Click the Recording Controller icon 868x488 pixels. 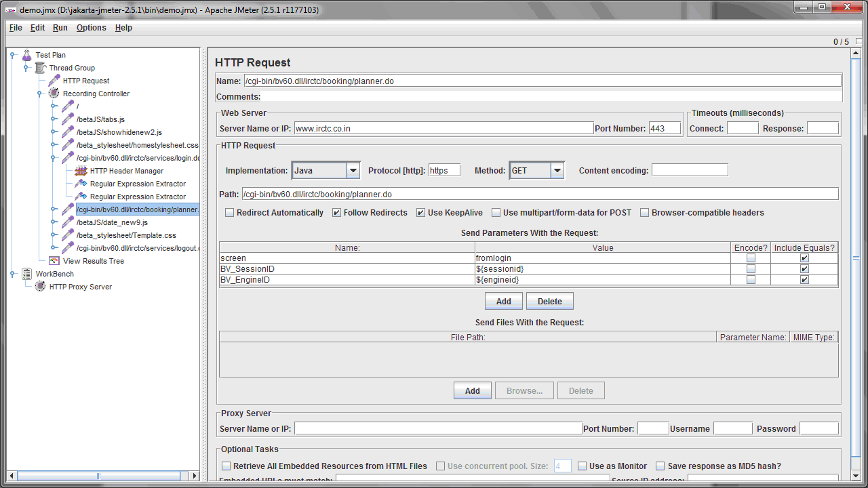coord(54,94)
